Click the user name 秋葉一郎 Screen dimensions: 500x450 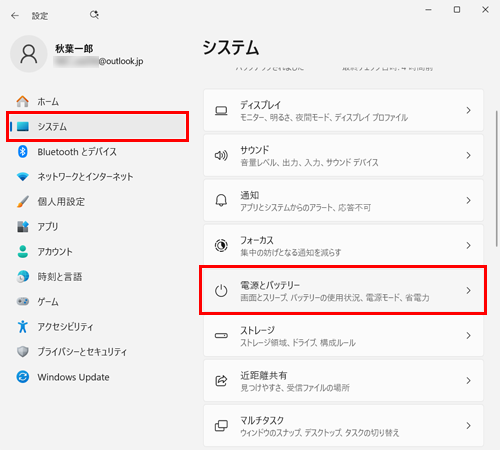pyautogui.click(x=74, y=49)
